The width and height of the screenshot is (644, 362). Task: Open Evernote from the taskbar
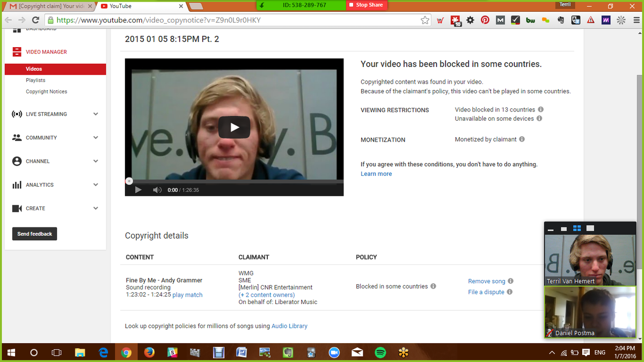[288, 352]
